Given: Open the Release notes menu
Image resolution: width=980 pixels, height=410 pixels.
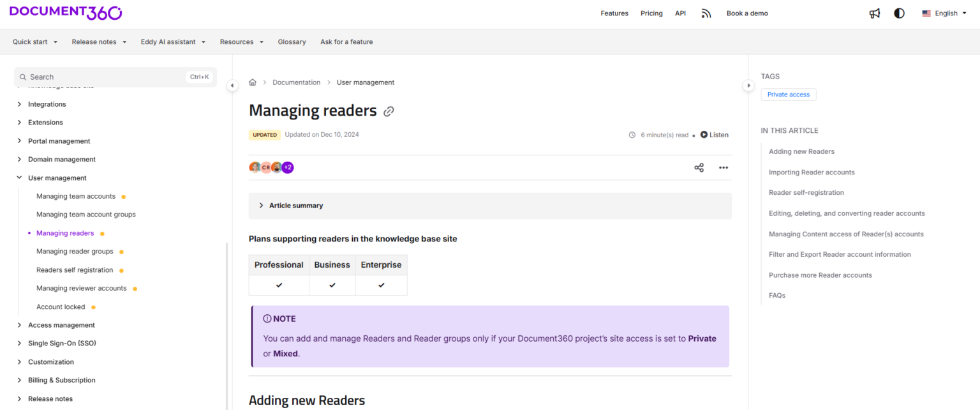Looking at the screenshot, I should (99, 42).
